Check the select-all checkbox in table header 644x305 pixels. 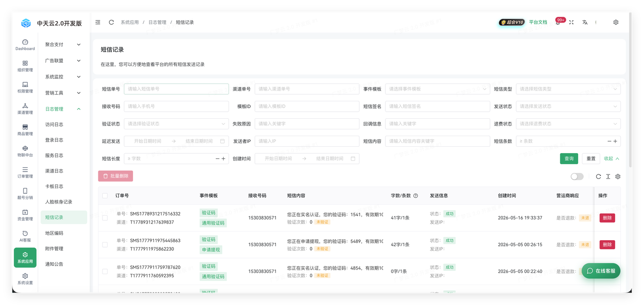105,196
